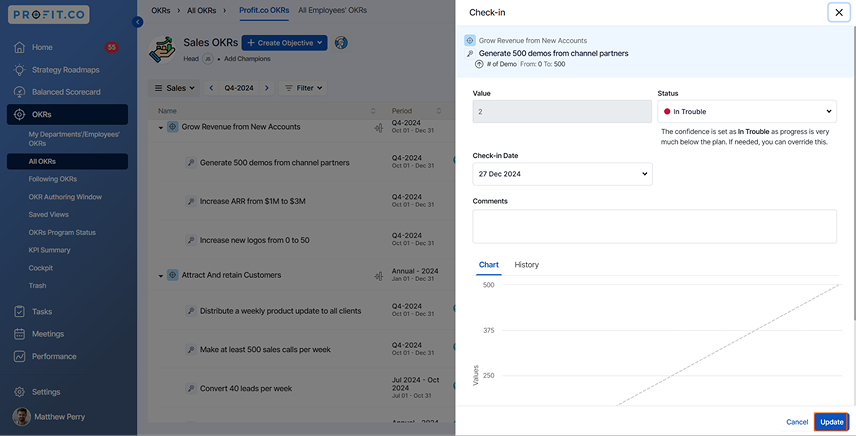Open the Check-in Date dropdown
Viewport: 856px width, 436px height.
click(x=562, y=174)
